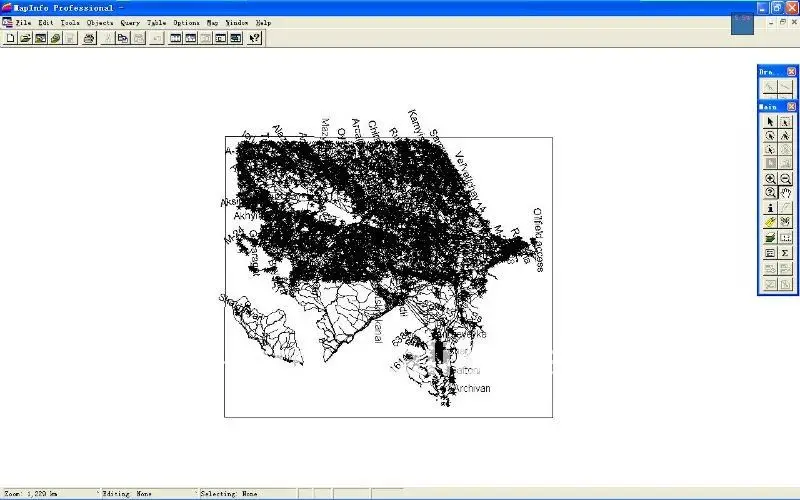The image size is (800, 500).
Task: Open a New Redistrict window icon
Action: (x=236, y=38)
